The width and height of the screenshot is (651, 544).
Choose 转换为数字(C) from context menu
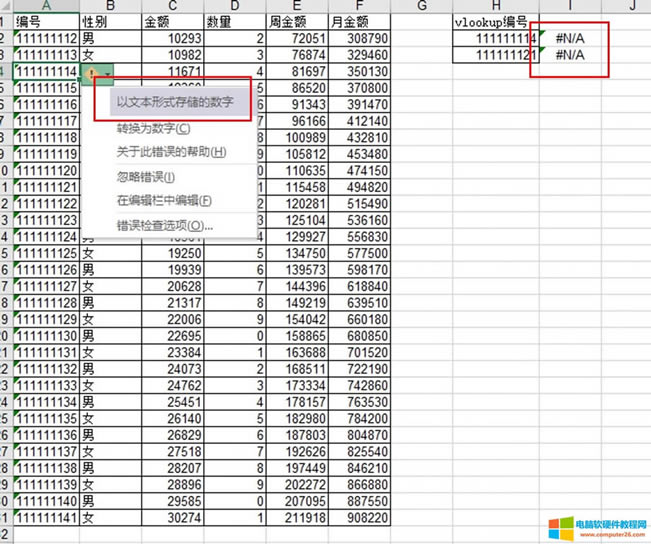[x=153, y=128]
